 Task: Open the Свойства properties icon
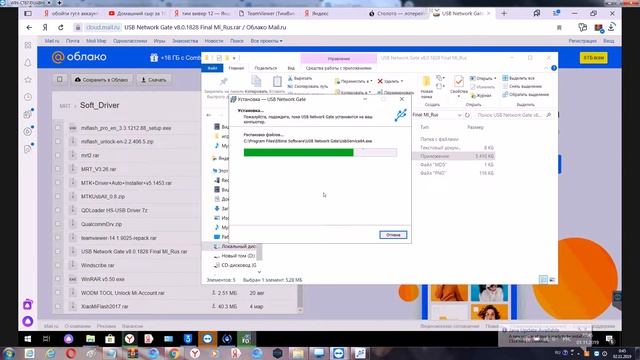coord(459,82)
